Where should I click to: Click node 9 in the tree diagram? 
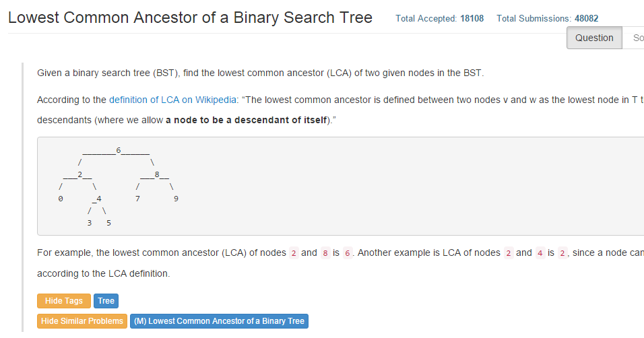[176, 199]
